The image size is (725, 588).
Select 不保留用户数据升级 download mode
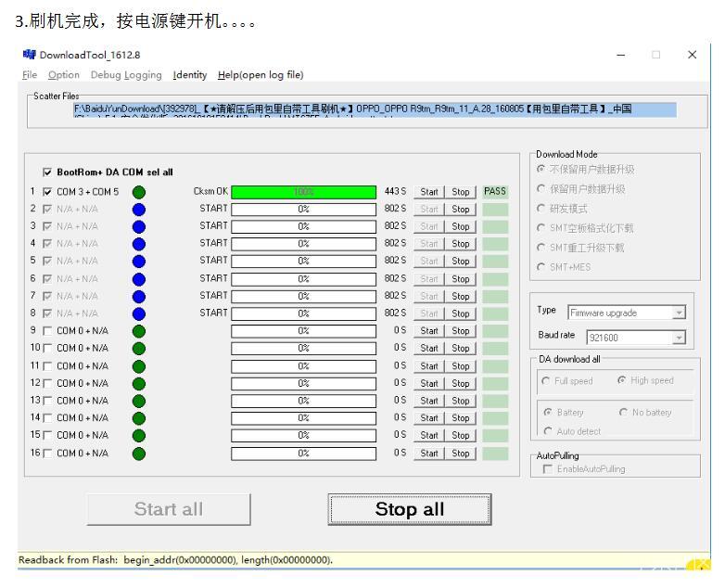tap(541, 170)
